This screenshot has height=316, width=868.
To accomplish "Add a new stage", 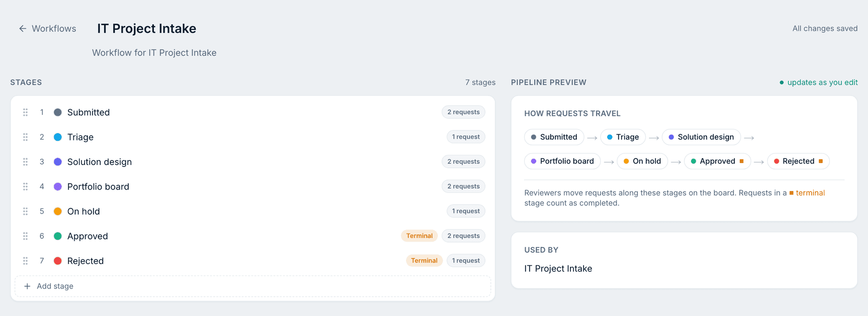I will pyautogui.click(x=253, y=286).
